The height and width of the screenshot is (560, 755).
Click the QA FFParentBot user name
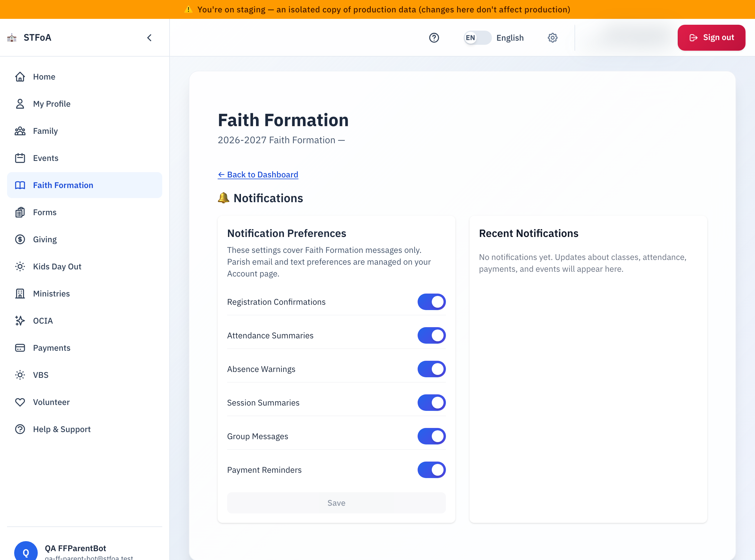click(75, 548)
